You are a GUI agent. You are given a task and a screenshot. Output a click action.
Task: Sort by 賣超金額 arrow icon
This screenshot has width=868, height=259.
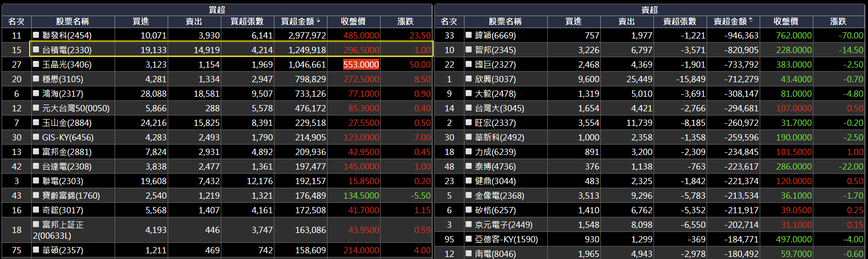751,21
